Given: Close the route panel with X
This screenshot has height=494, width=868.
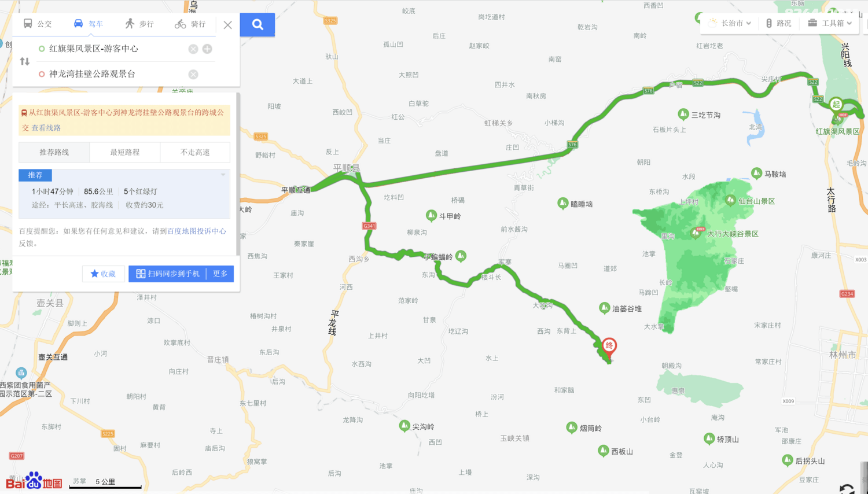Looking at the screenshot, I should [228, 25].
